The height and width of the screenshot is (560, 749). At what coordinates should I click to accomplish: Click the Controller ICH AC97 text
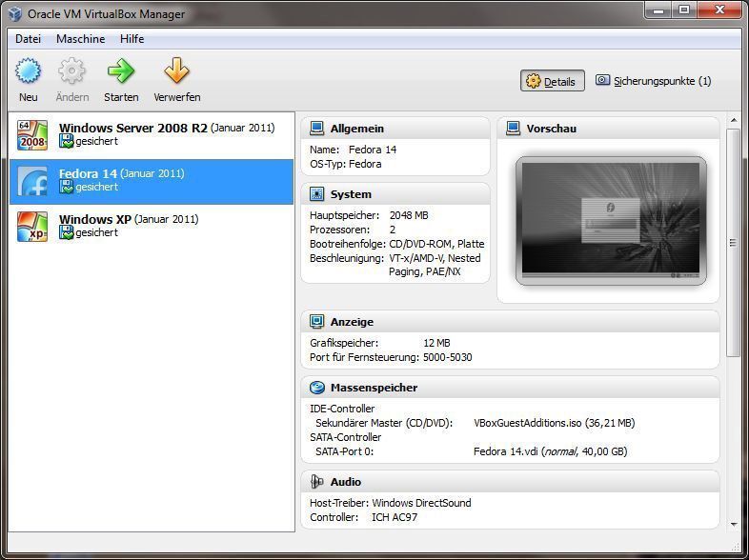tap(363, 517)
